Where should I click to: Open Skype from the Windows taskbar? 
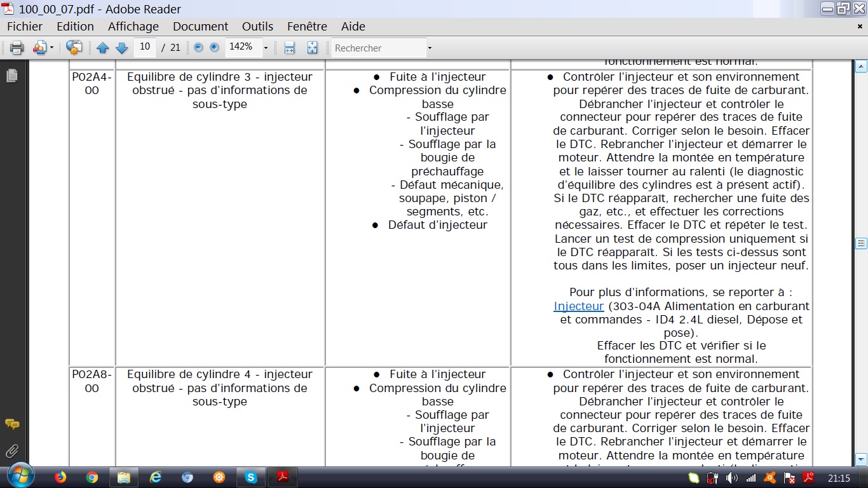click(251, 477)
